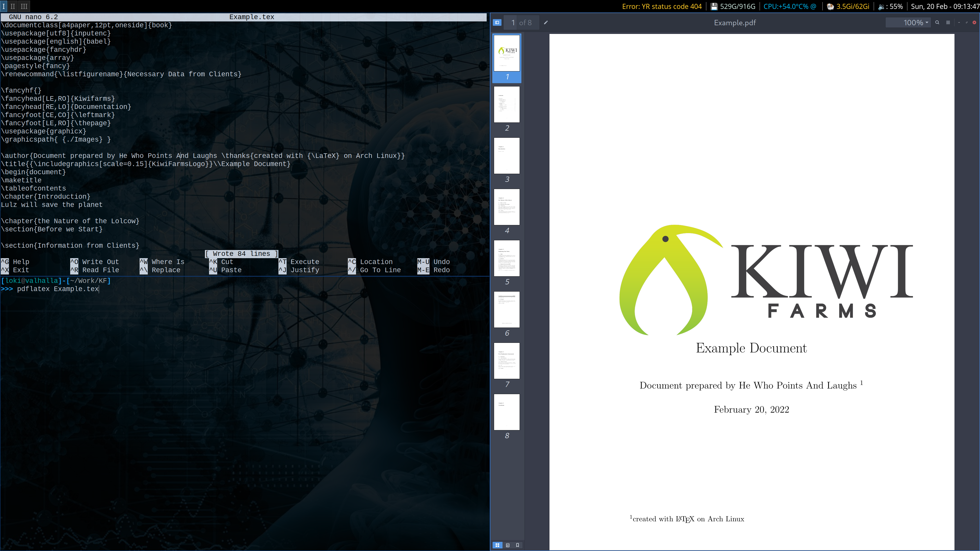980x551 pixels.
Task: Click the date and time clock
Action: (x=945, y=6)
